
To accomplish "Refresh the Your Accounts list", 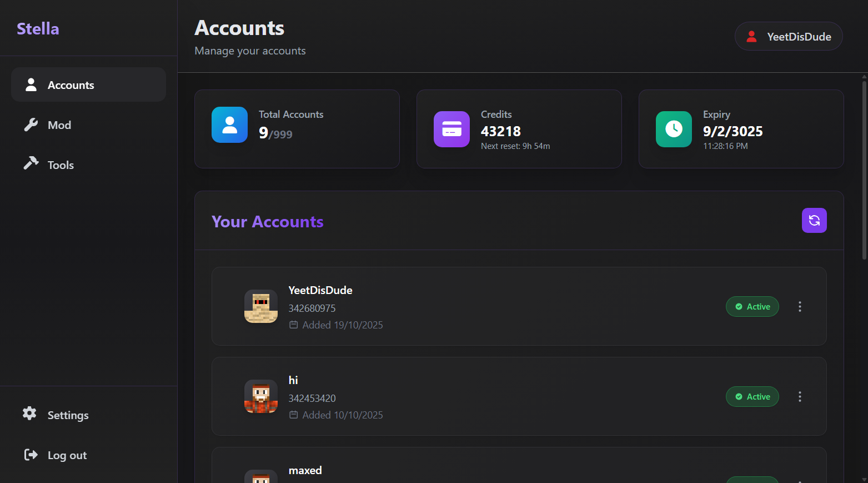I will [814, 220].
